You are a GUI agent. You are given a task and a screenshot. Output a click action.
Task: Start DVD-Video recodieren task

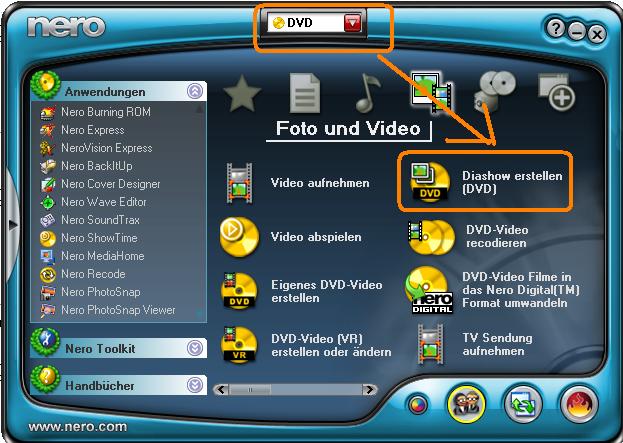tap(497, 236)
